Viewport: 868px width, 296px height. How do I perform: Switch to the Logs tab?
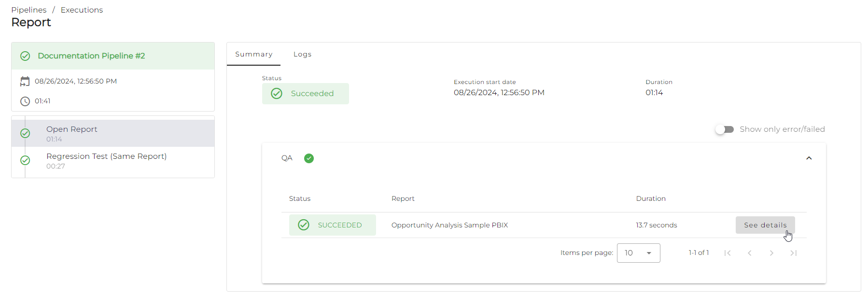tap(303, 54)
